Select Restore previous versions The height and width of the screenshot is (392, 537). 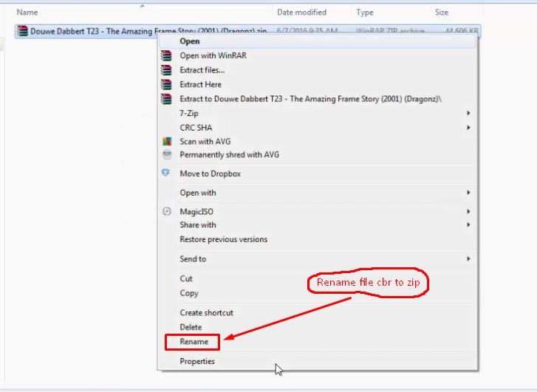click(318, 239)
